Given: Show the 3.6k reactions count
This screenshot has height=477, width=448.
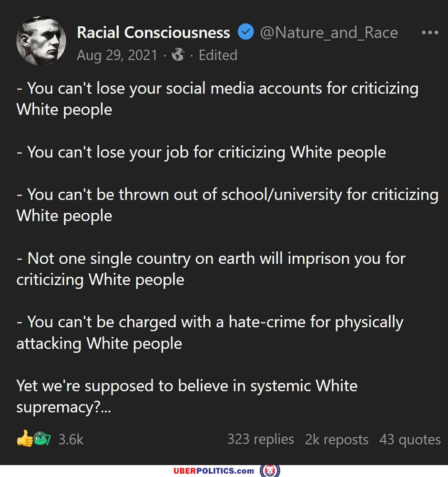Looking at the screenshot, I should point(71,439).
